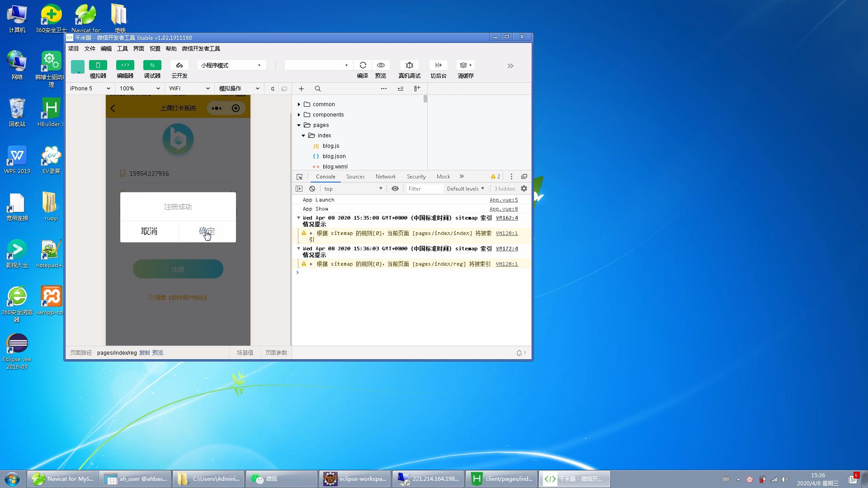Click the console Filter input field
Screen dimensions: 868x488
(x=424, y=189)
